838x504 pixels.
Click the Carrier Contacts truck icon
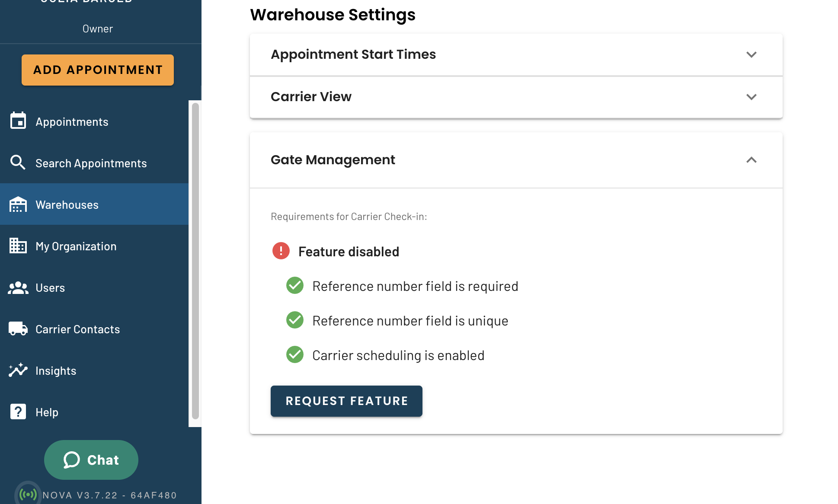[x=18, y=329]
